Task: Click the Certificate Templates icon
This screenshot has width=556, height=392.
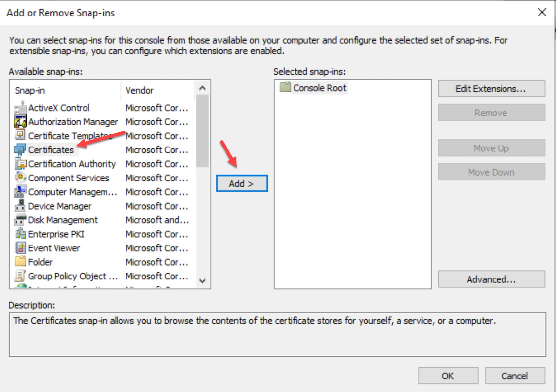Action: pos(20,135)
